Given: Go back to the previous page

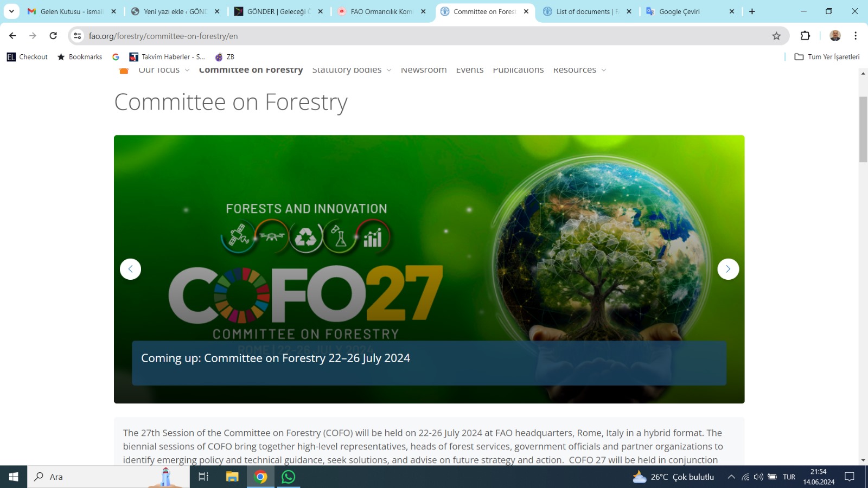Looking at the screenshot, I should pos(12,36).
